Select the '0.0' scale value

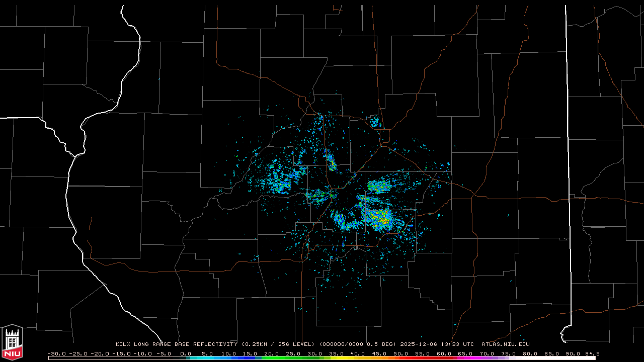186,353
